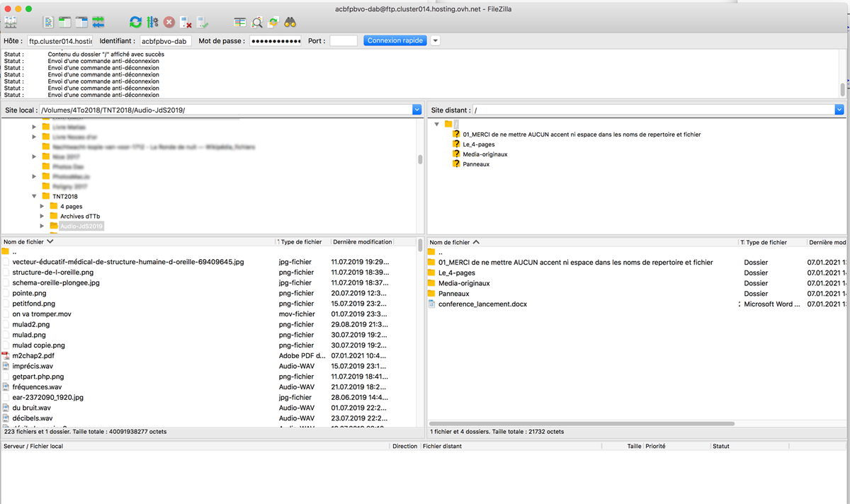Viewport: 850px width, 504px height.
Task: Click the transfer queue toggle icon
Action: [x=98, y=22]
